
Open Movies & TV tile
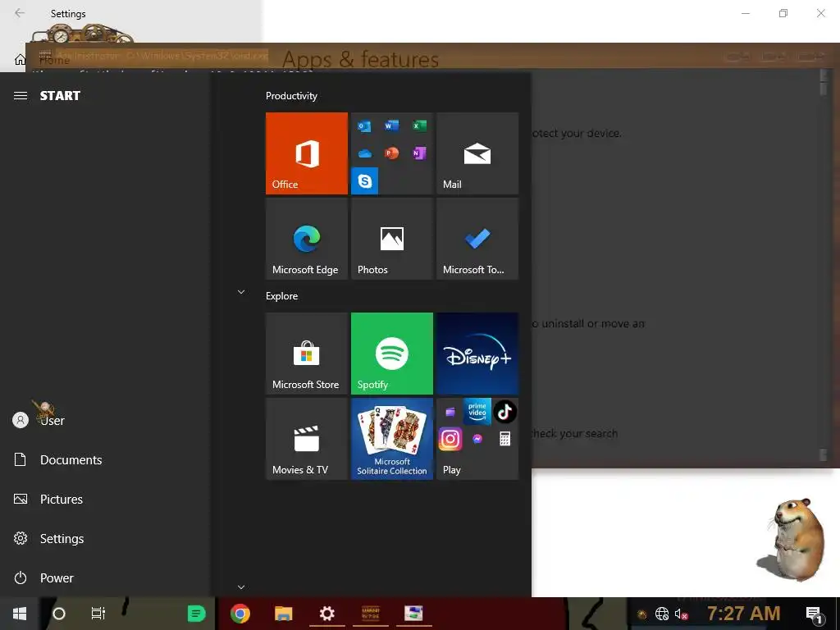(307, 439)
